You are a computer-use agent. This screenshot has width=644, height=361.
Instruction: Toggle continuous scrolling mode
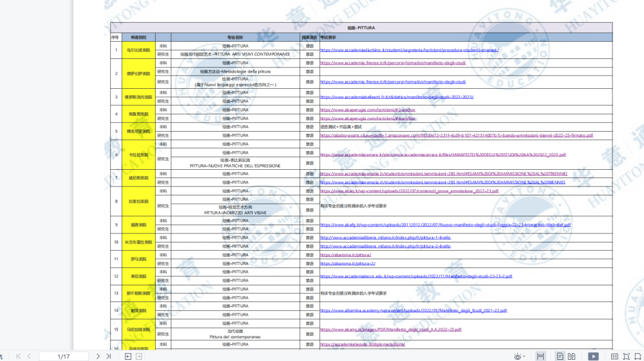click(540, 356)
